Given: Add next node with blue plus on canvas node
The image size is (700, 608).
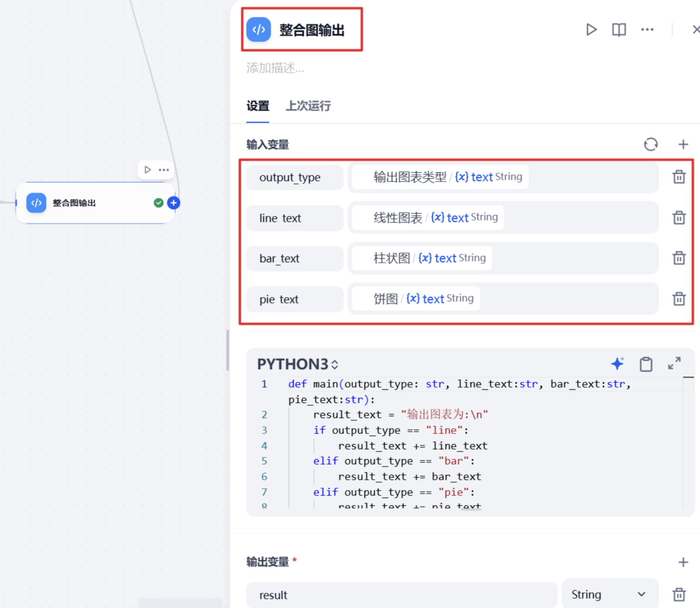Looking at the screenshot, I should pyautogui.click(x=174, y=203).
